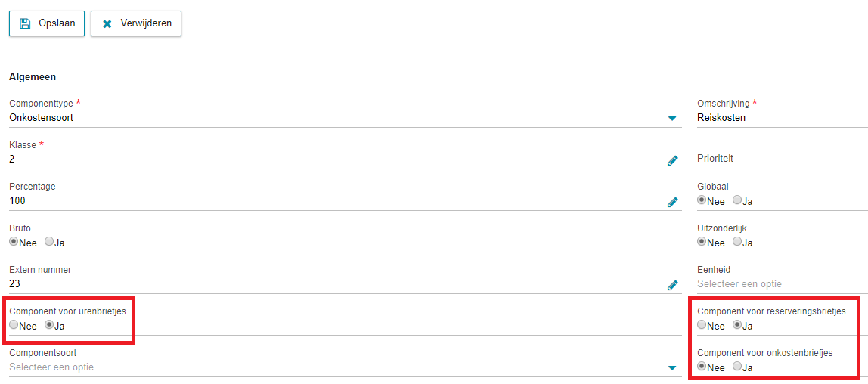The height and width of the screenshot is (384, 868).
Task: Edit Extern nummer with the pencil icon
Action: pos(673,285)
